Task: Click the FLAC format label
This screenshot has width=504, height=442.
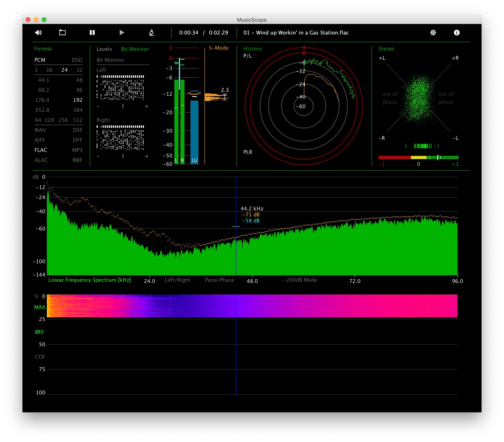Action: (40, 150)
